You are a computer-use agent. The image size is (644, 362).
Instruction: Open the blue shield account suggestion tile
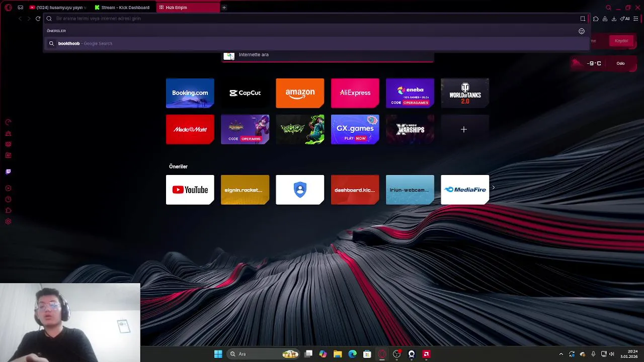(300, 190)
